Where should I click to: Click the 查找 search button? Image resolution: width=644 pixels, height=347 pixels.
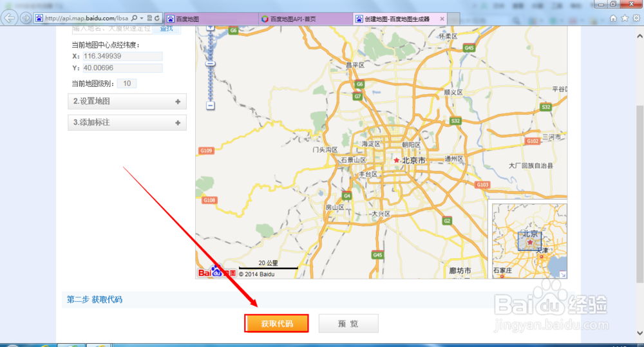166,29
